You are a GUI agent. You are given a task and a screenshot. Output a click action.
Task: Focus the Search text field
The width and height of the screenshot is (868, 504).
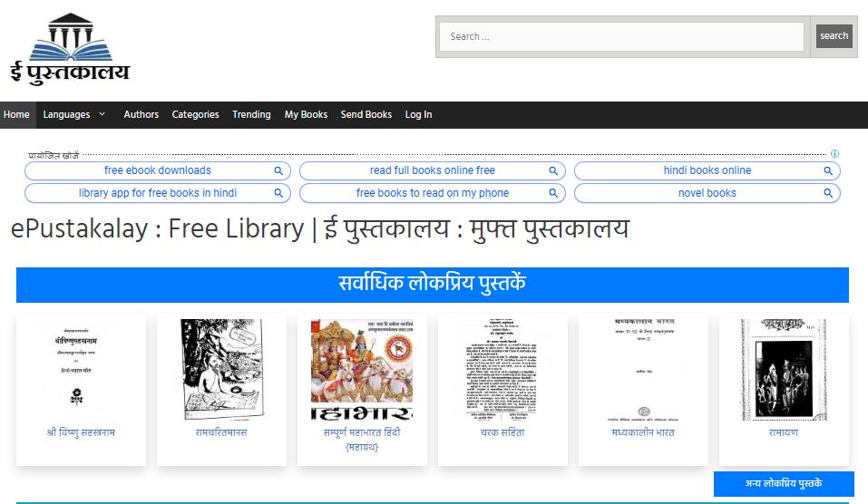pos(621,37)
